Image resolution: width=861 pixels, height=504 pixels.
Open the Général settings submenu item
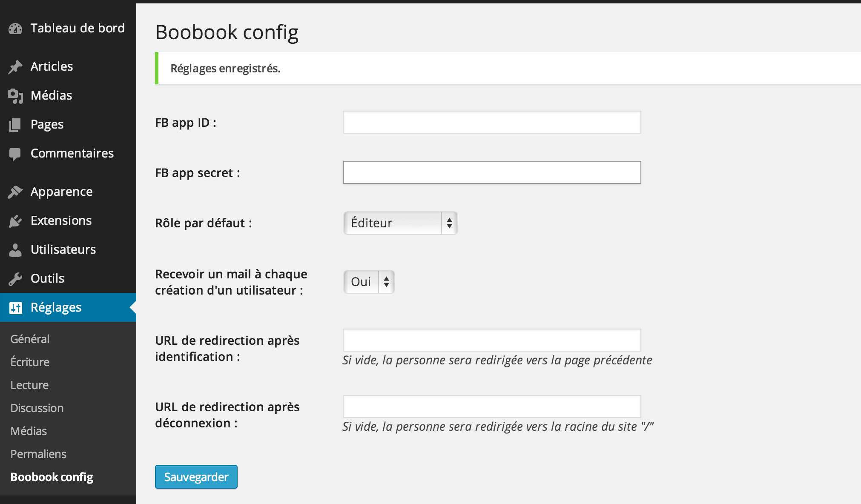(x=30, y=339)
